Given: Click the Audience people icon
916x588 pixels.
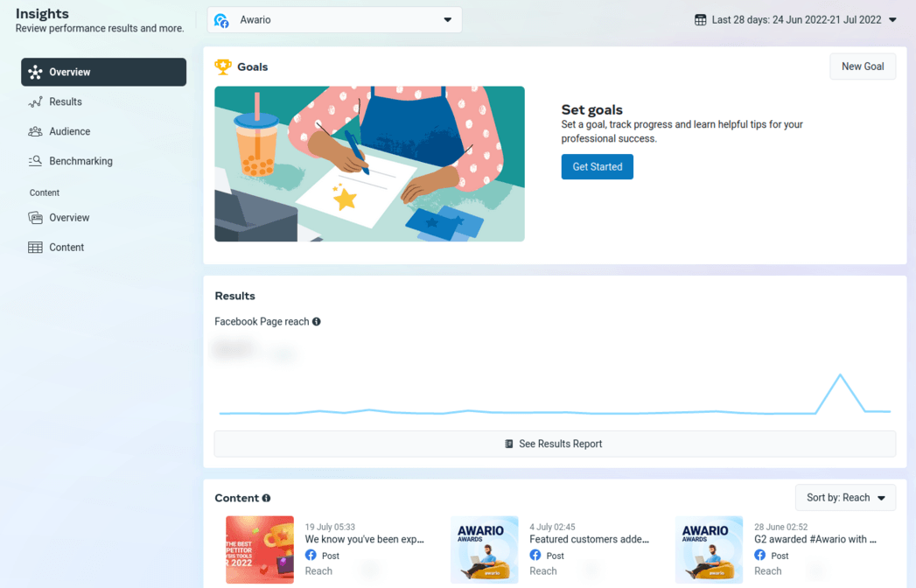Looking at the screenshot, I should 33,131.
